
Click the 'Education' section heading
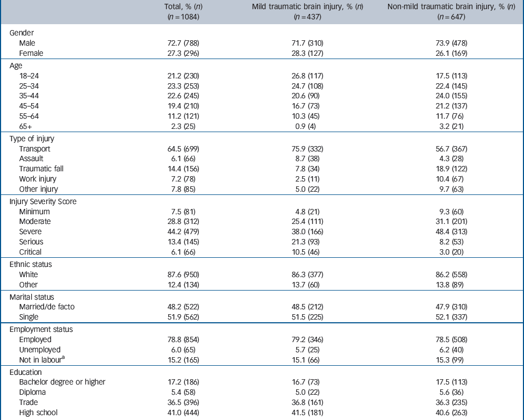[26, 371]
